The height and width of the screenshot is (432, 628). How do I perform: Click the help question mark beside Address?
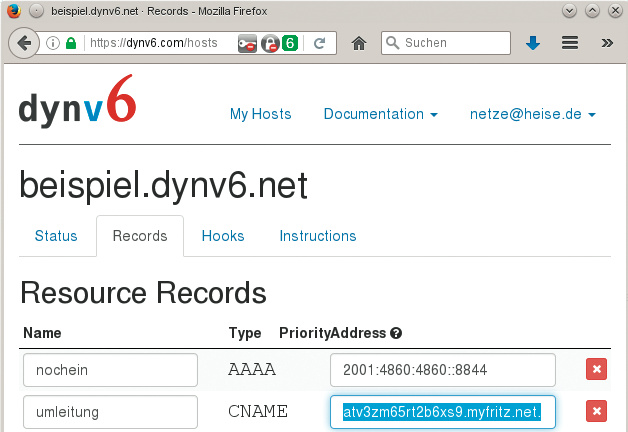(x=396, y=333)
